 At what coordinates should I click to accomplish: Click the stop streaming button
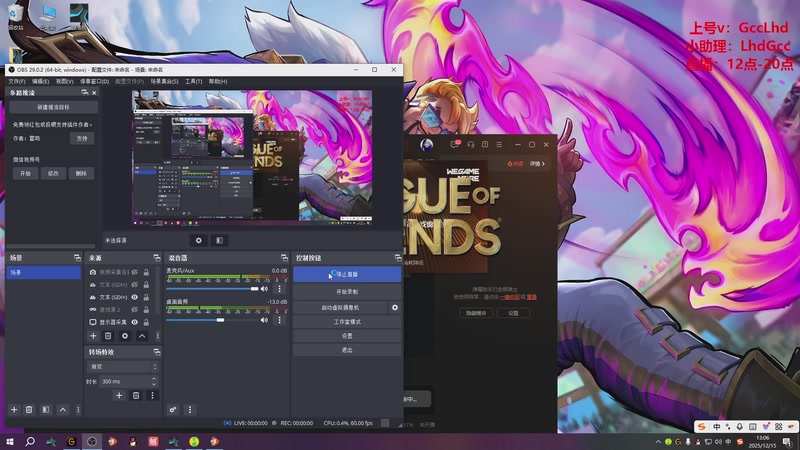click(x=347, y=274)
